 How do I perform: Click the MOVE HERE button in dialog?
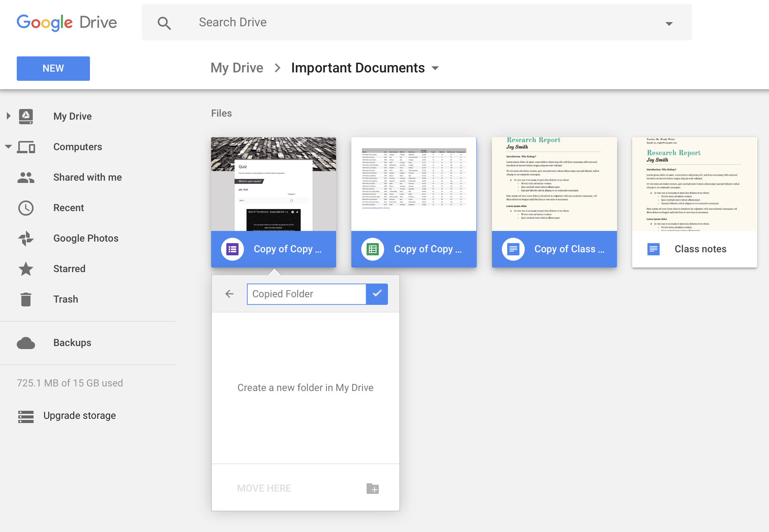265,488
